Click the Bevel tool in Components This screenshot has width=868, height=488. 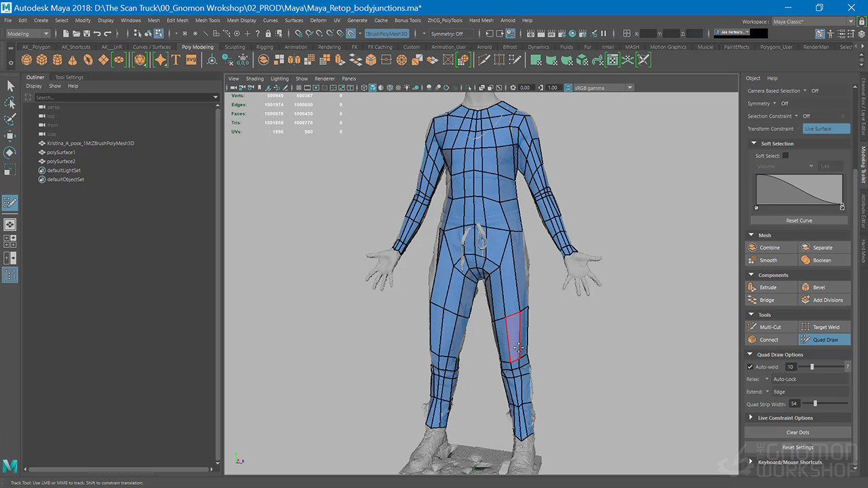[825, 287]
